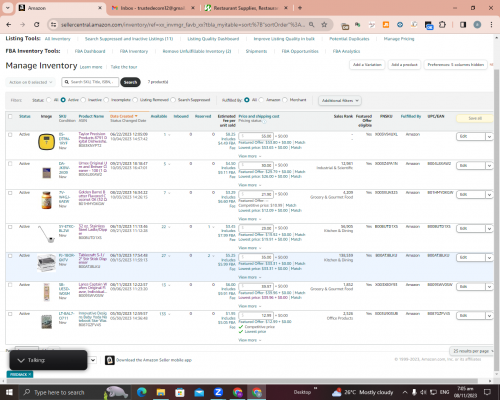Screen dimensions: 500x400
Task: Open Edit dropdown arrow for Golden Barrel row
Action: [489, 194]
